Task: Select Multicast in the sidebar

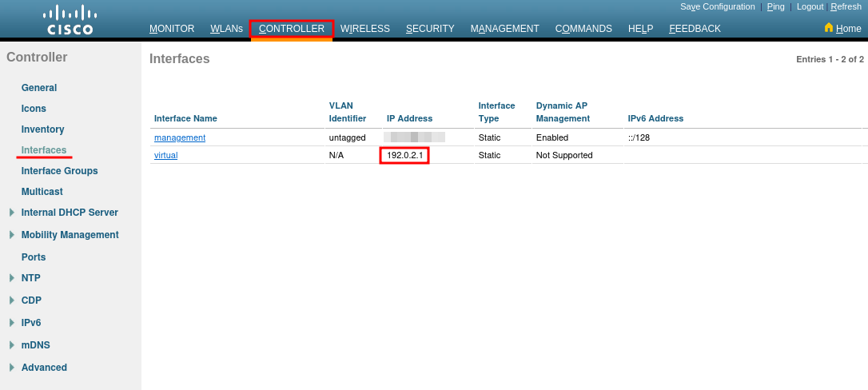Action: [42, 192]
